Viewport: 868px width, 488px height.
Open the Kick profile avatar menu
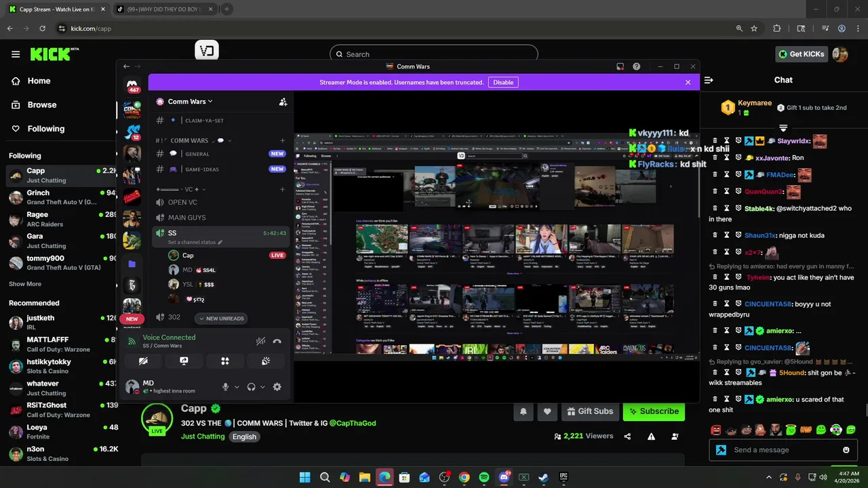pos(840,54)
